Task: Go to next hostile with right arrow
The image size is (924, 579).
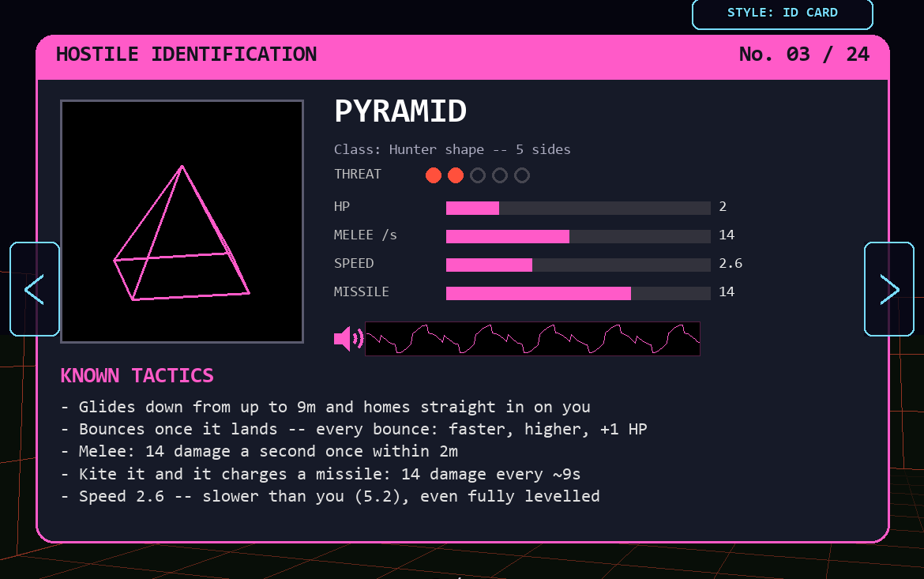Action: (x=889, y=289)
